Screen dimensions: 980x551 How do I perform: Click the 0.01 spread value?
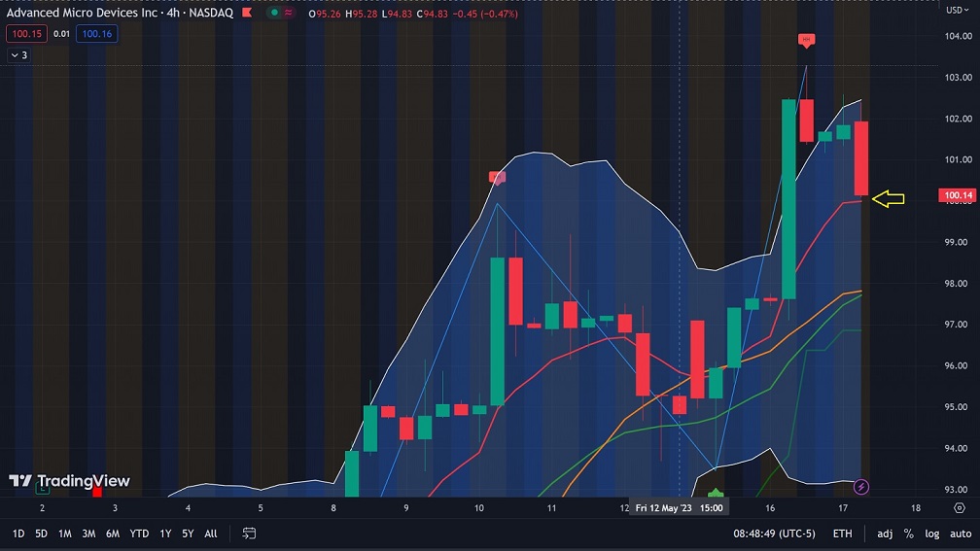61,34
